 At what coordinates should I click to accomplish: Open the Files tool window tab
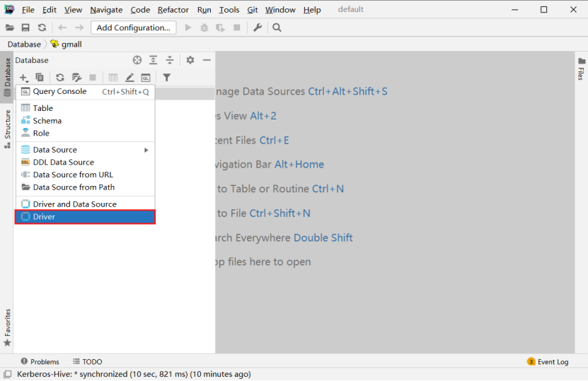[581, 69]
